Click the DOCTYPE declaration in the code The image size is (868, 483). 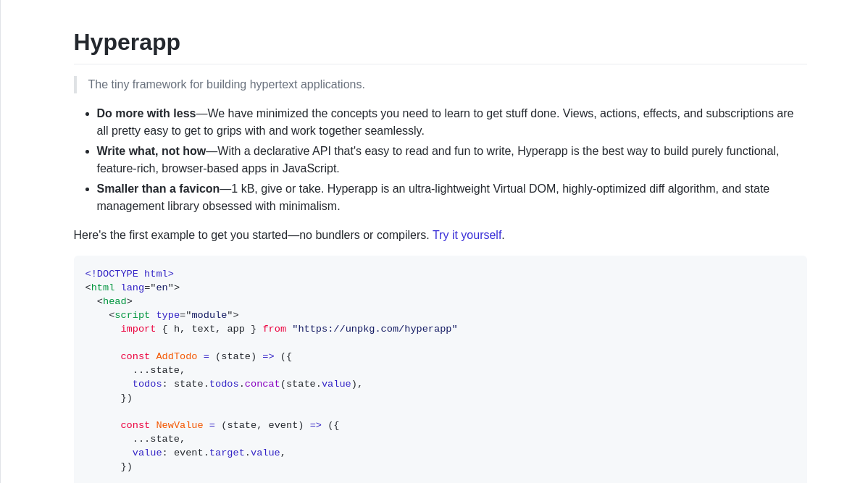[x=129, y=274]
